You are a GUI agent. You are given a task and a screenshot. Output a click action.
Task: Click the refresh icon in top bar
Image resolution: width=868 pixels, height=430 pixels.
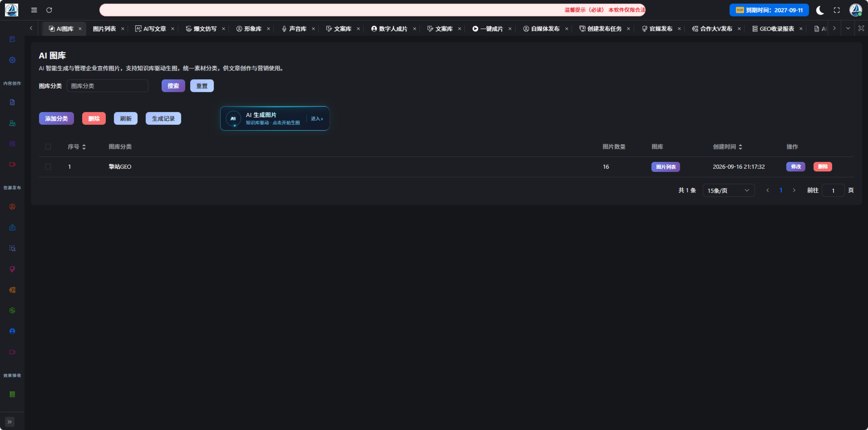tap(49, 10)
